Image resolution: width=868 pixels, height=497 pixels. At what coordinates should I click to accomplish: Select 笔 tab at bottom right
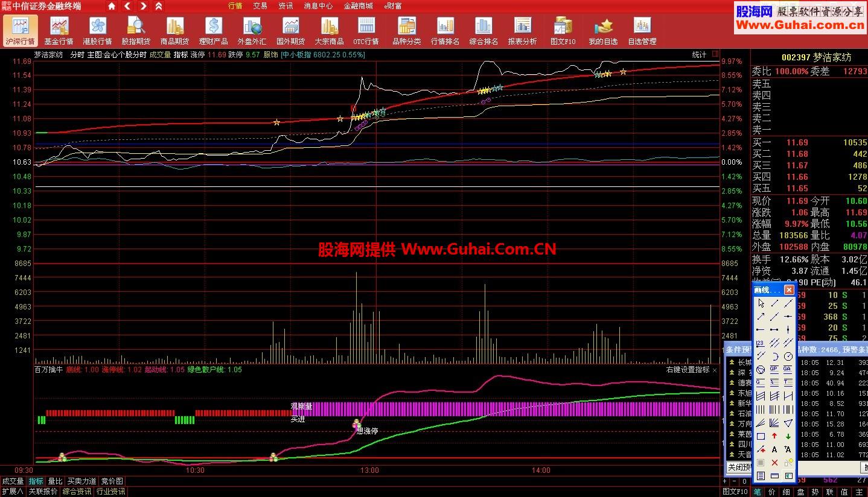point(758,492)
